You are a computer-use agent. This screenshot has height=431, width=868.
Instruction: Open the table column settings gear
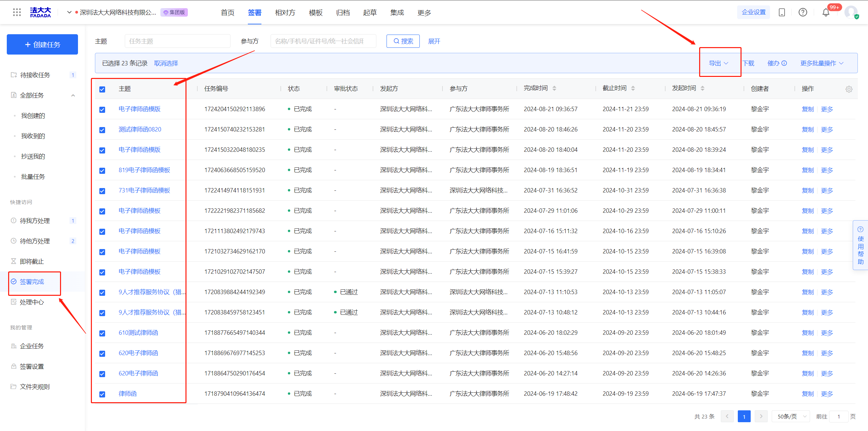click(x=849, y=89)
